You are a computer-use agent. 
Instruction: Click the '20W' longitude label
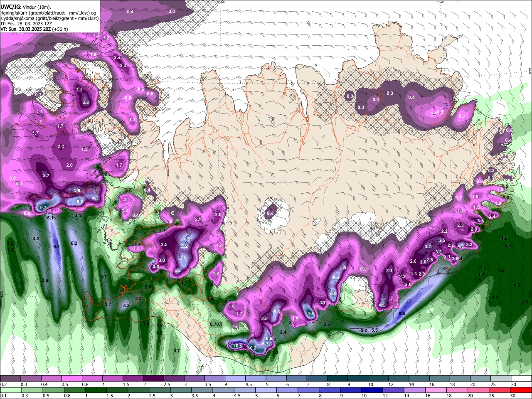click(221, 2)
